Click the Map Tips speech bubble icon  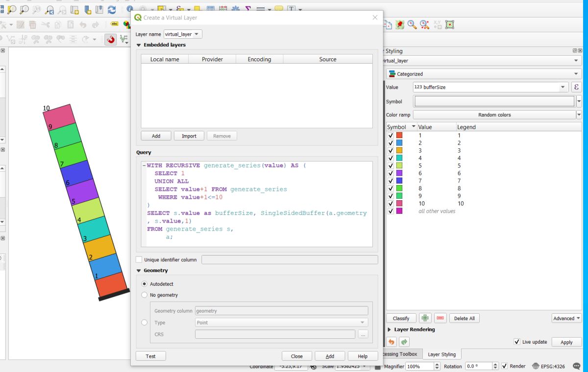click(278, 9)
